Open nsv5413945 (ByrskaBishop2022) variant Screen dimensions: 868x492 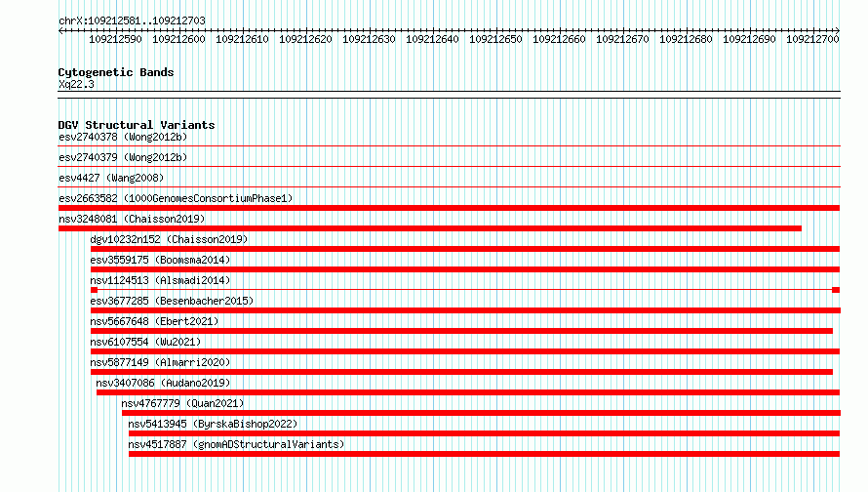click(213, 424)
